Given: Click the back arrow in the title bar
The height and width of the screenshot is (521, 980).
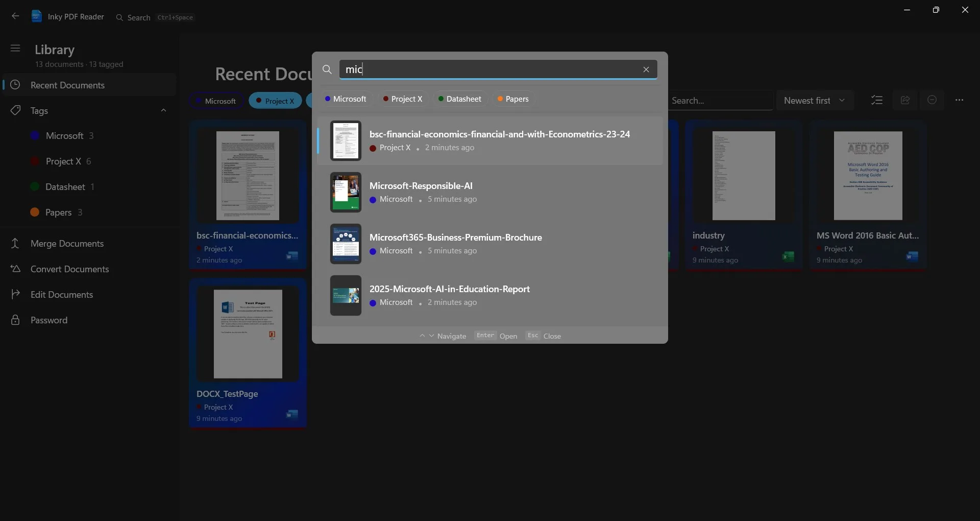Looking at the screenshot, I should tap(15, 16).
